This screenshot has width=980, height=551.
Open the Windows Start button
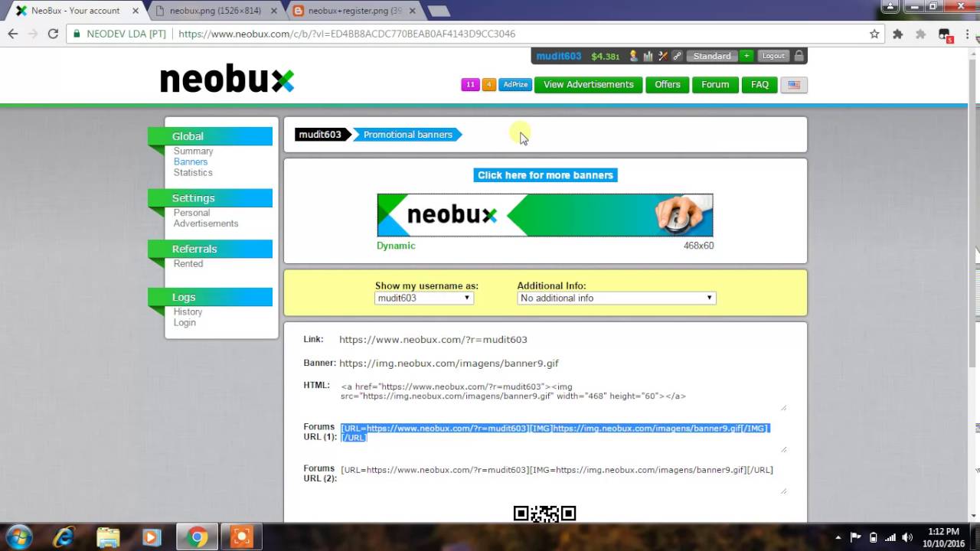[18, 537]
